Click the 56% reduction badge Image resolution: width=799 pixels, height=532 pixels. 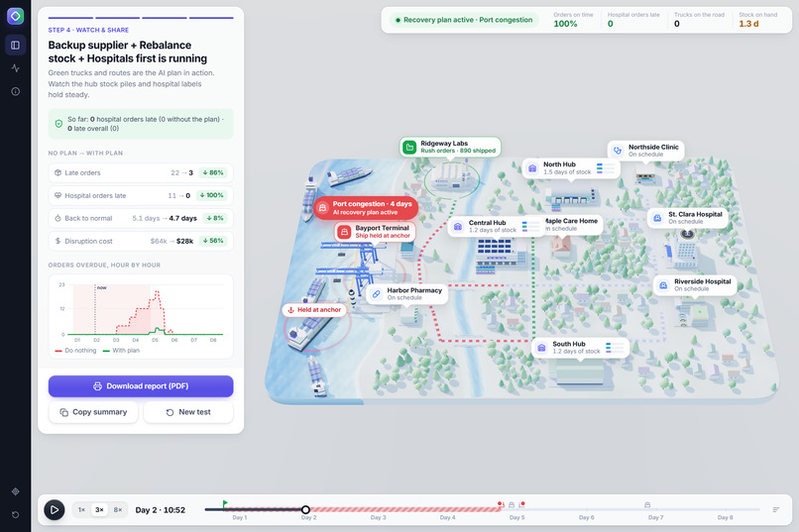(x=213, y=241)
